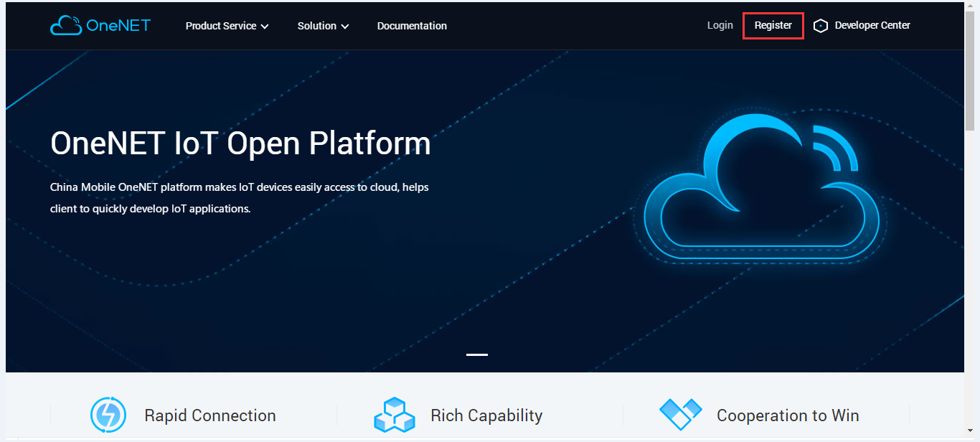980x442 pixels.
Task: Click the OneNET cloud logo
Action: pos(100,25)
